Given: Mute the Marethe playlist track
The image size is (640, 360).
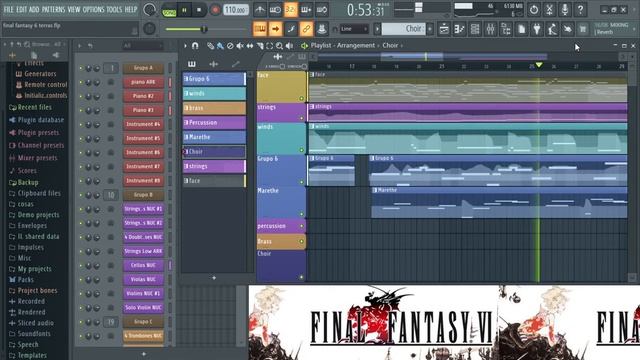Looking at the screenshot, I should point(302,214).
